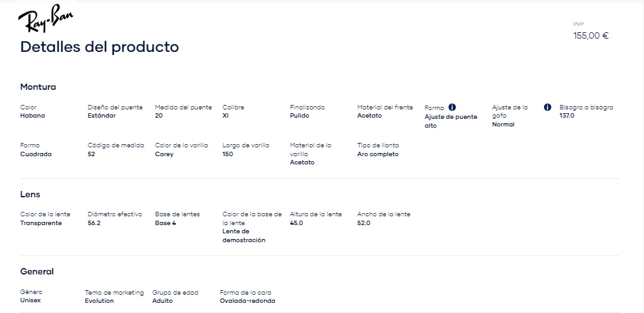
Task: Select the Evolution marketing theme value
Action: coord(99,301)
